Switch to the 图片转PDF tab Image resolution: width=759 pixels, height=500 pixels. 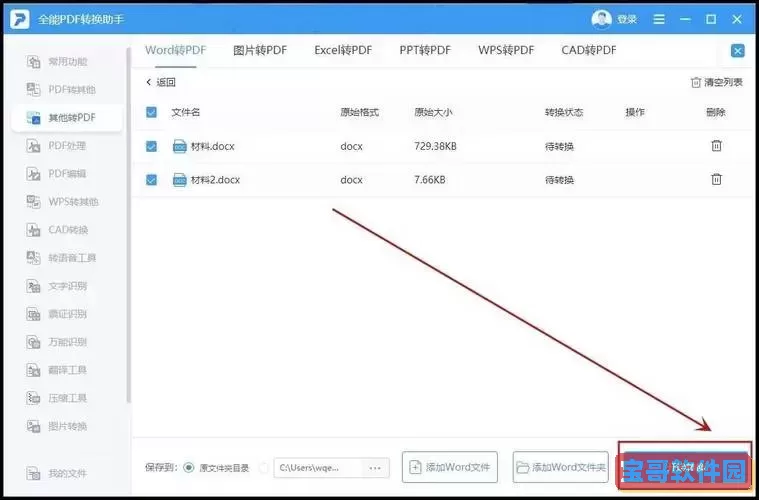tap(260, 50)
